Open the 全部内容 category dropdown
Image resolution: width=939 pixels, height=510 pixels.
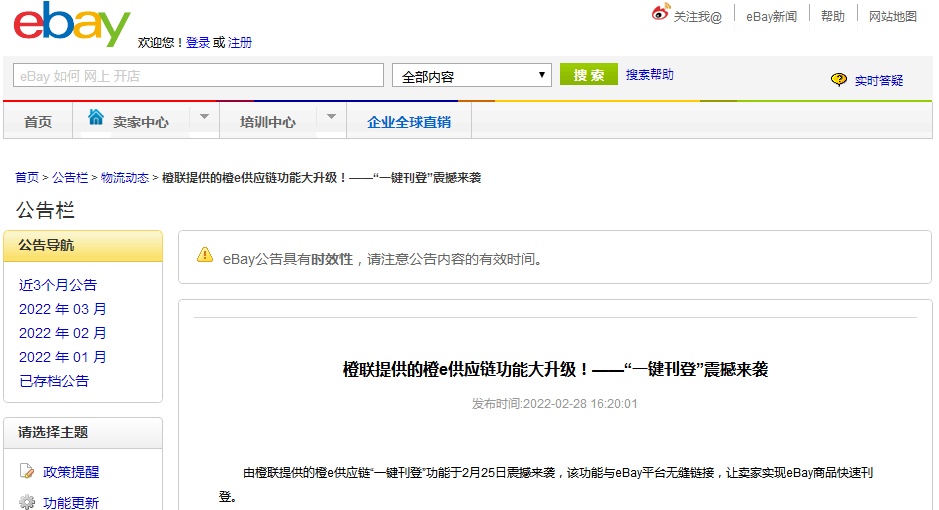pyautogui.click(x=472, y=75)
